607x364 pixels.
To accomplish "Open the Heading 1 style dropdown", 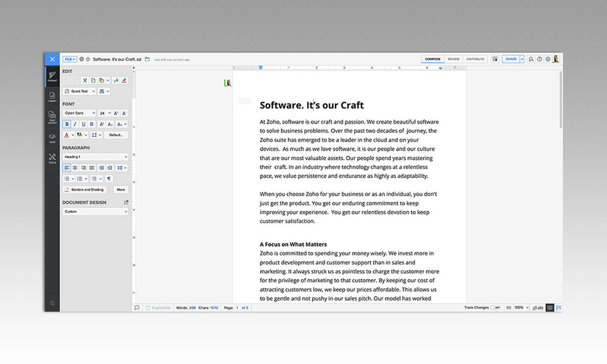I will click(x=95, y=157).
